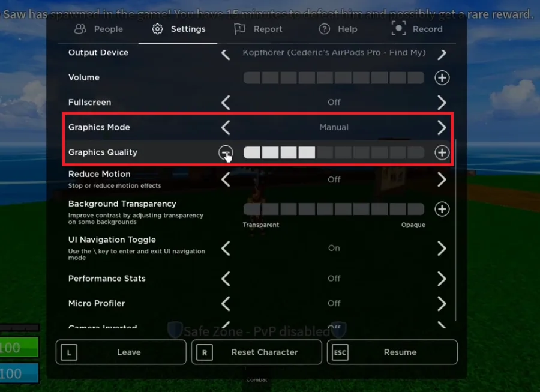Click the blue energy bar

pos(19,373)
